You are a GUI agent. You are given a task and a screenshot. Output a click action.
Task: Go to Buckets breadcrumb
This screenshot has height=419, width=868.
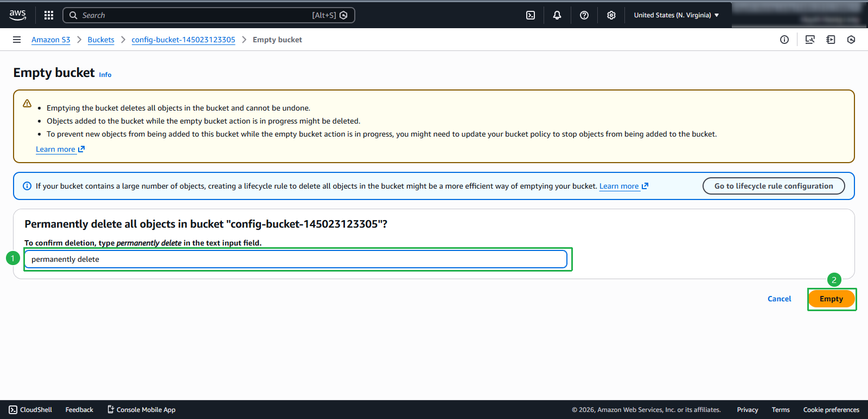(x=101, y=40)
